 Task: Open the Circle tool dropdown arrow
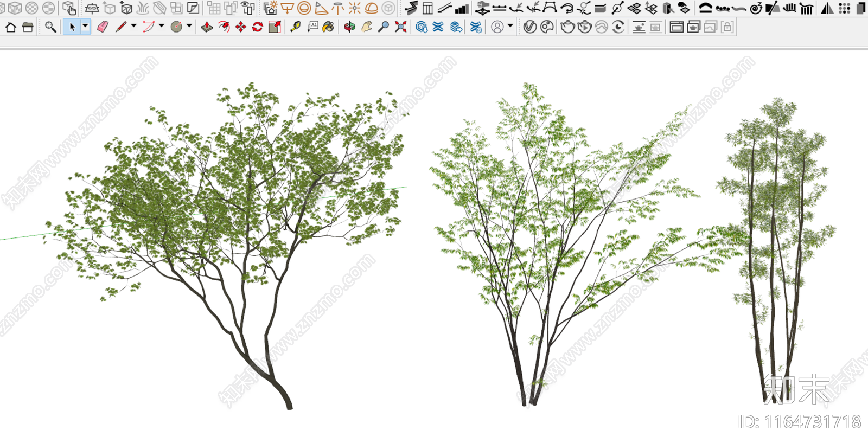tap(189, 26)
